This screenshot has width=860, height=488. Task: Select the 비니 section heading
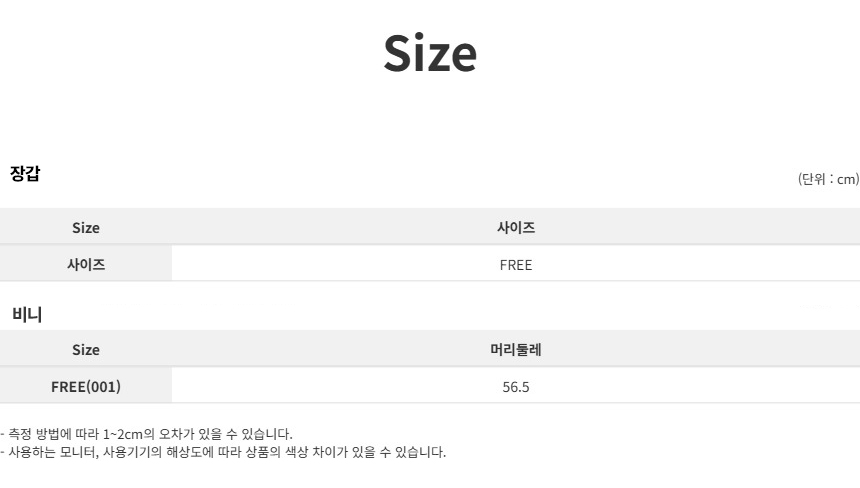click(x=27, y=314)
